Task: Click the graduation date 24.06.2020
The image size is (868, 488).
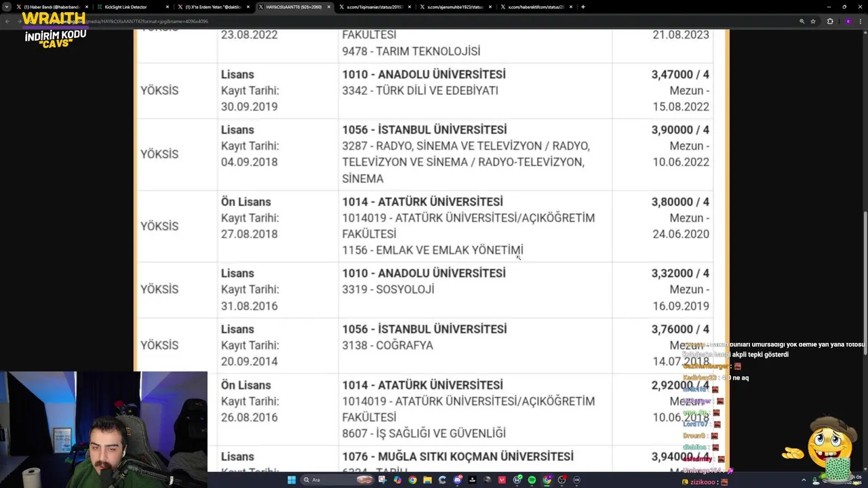Action: click(681, 234)
